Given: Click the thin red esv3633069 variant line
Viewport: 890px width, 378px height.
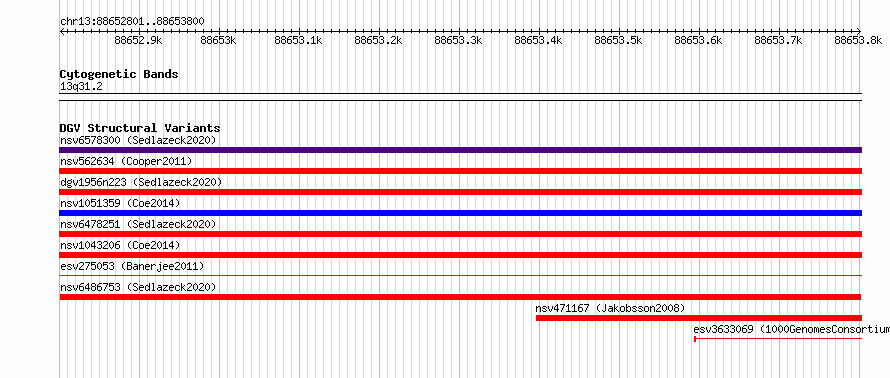Looking at the screenshot, I should 778,339.
